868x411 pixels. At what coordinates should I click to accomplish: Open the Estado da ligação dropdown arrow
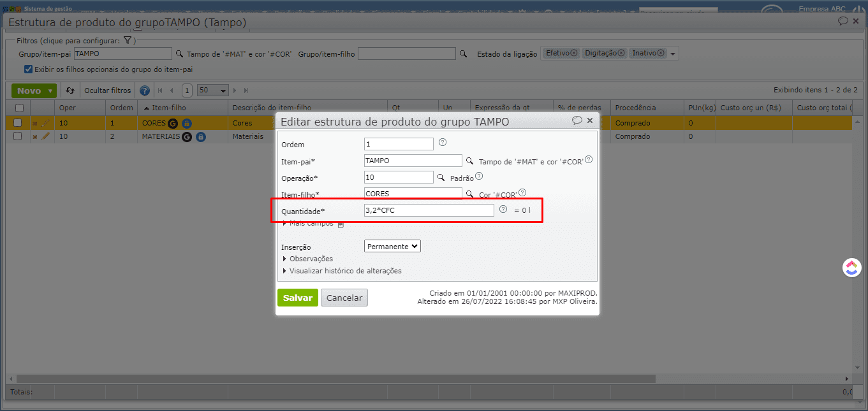673,54
